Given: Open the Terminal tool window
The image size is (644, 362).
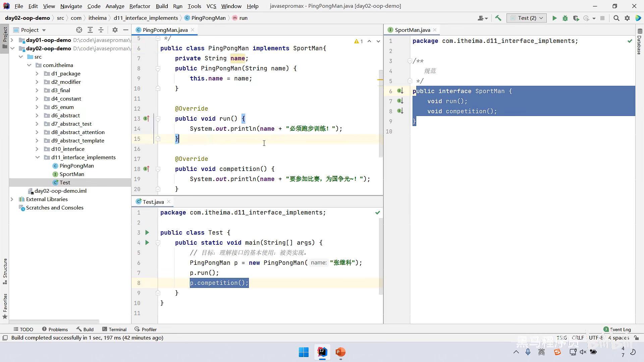Looking at the screenshot, I should [x=114, y=329].
